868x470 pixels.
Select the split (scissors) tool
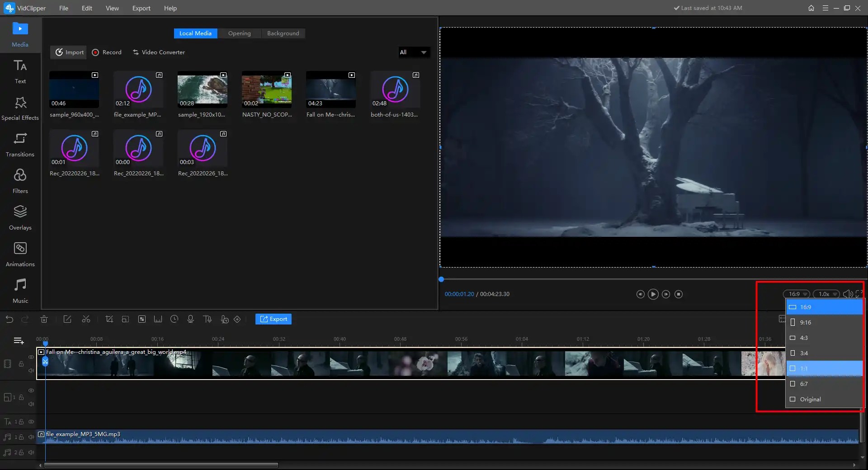pyautogui.click(x=86, y=319)
